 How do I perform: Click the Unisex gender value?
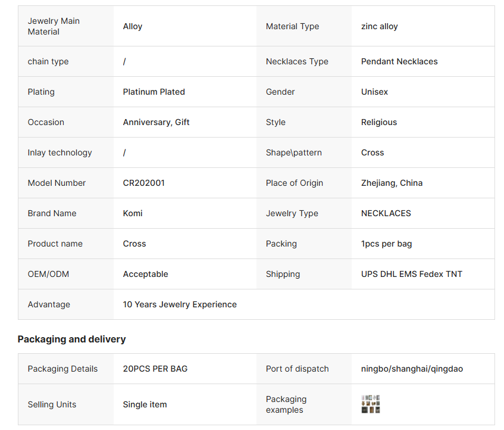pos(374,92)
